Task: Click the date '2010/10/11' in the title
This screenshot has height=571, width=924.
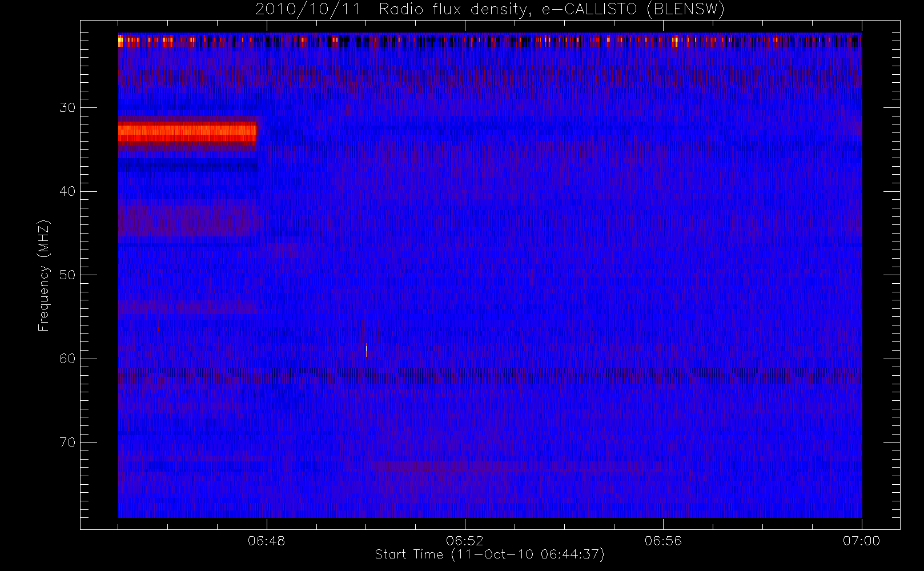Action: click(308, 10)
